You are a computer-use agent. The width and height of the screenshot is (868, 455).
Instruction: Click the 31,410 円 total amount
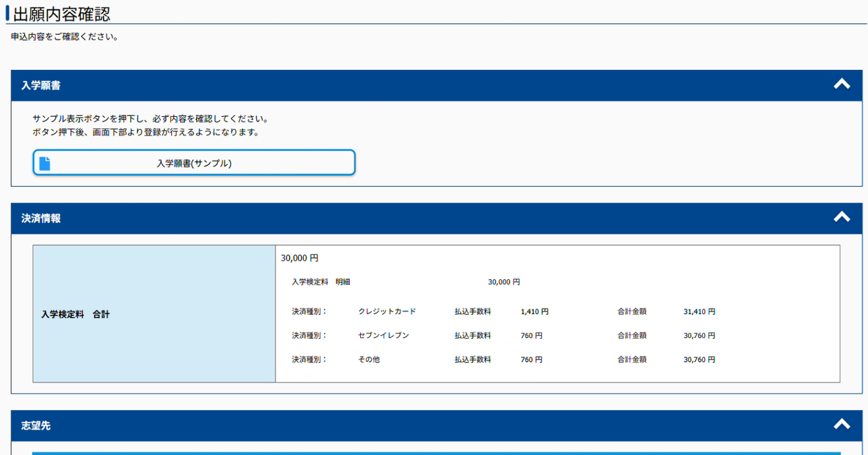[699, 311]
